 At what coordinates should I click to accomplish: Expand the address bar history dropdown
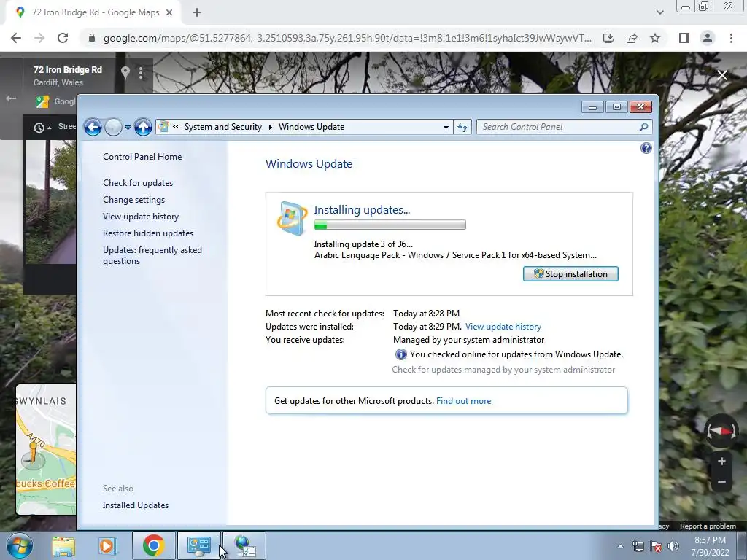coord(446,127)
